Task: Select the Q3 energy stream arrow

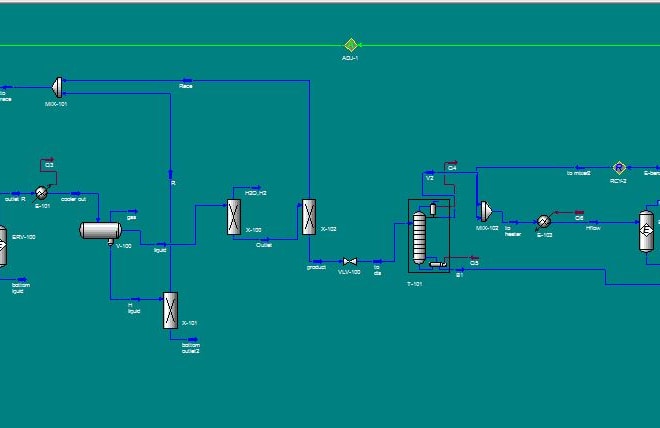Action: click(x=49, y=160)
